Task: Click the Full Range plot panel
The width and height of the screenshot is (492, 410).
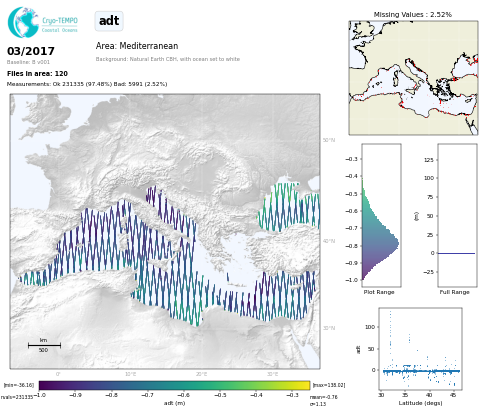Action: coord(457,215)
